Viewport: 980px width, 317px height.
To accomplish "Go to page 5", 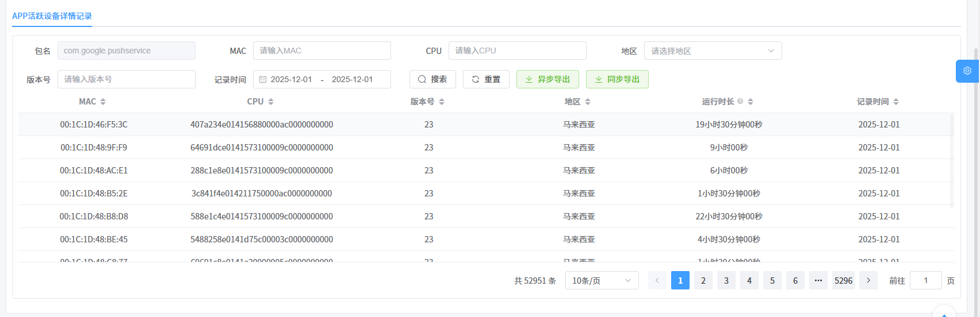I will pos(772,280).
